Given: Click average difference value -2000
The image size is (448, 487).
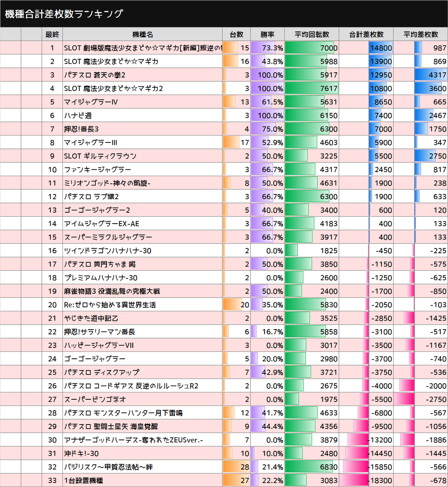Looking at the screenshot, I should (436, 386).
